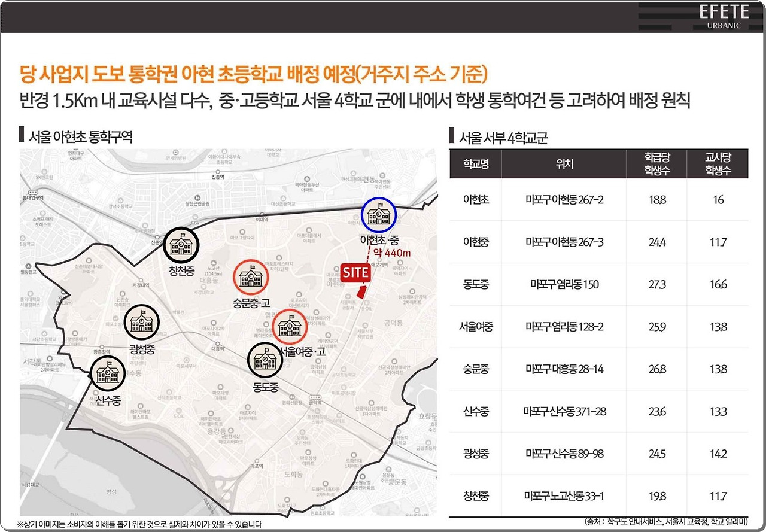Click address 마포구 신수동 371-28

(x=564, y=412)
